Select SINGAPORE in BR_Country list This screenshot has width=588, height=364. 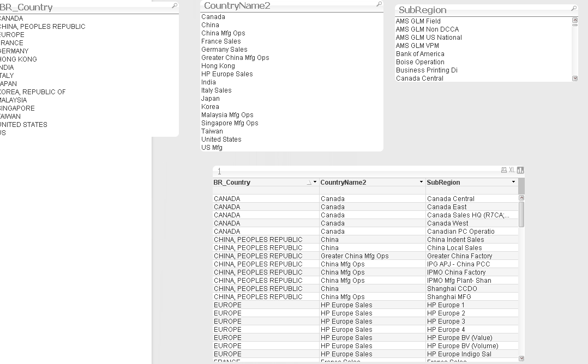coord(17,108)
